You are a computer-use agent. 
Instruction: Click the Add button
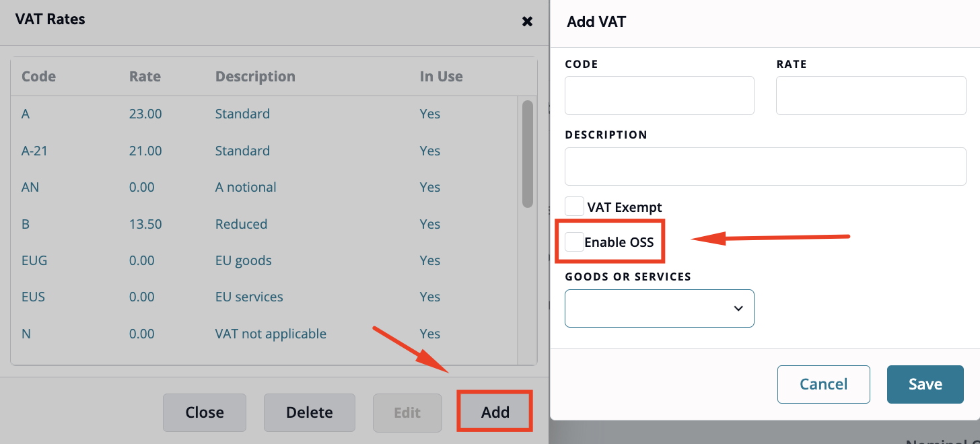495,412
